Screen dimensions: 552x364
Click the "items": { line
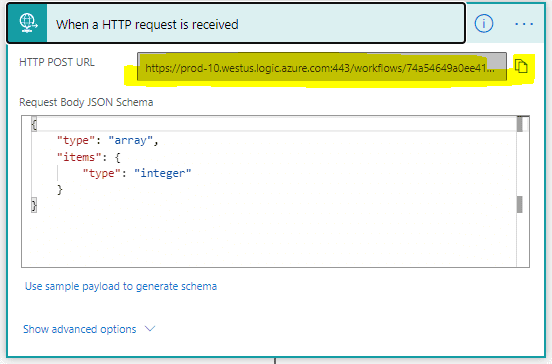coord(89,157)
